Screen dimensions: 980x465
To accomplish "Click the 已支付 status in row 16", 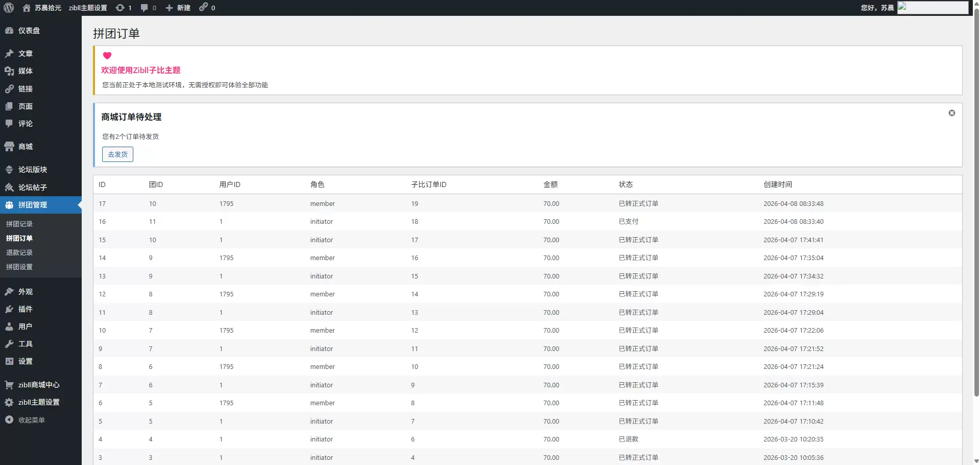I will click(x=629, y=222).
